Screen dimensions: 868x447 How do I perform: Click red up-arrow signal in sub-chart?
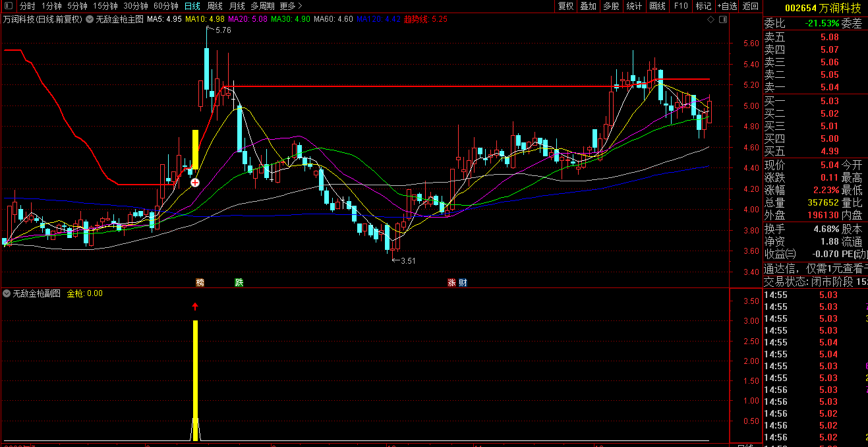(x=195, y=306)
